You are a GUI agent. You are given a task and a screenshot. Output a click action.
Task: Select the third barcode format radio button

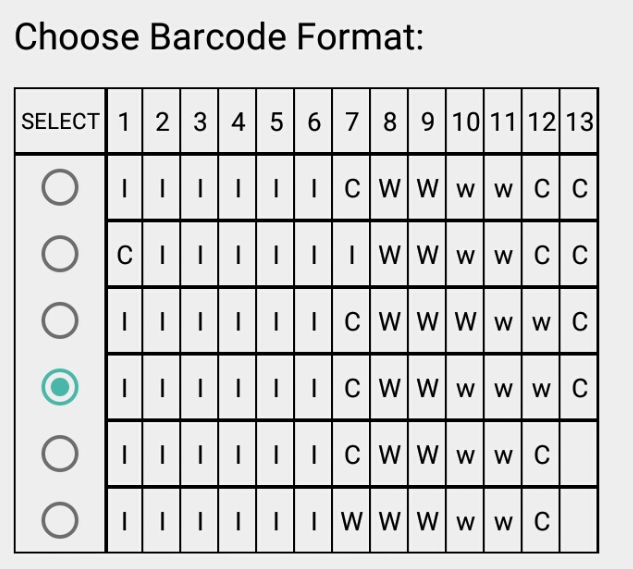61,320
